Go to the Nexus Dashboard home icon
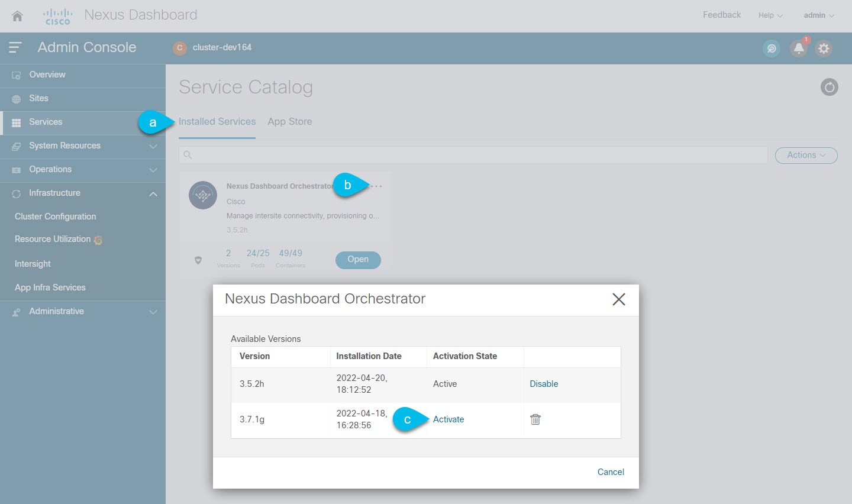Screen dimensions: 852x504 click(x=17, y=16)
